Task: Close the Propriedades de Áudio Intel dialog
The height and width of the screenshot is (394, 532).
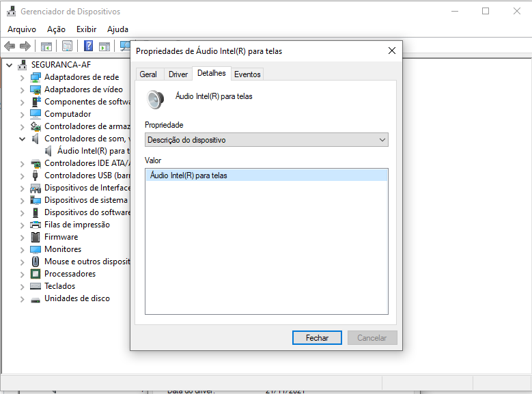Action: point(392,51)
